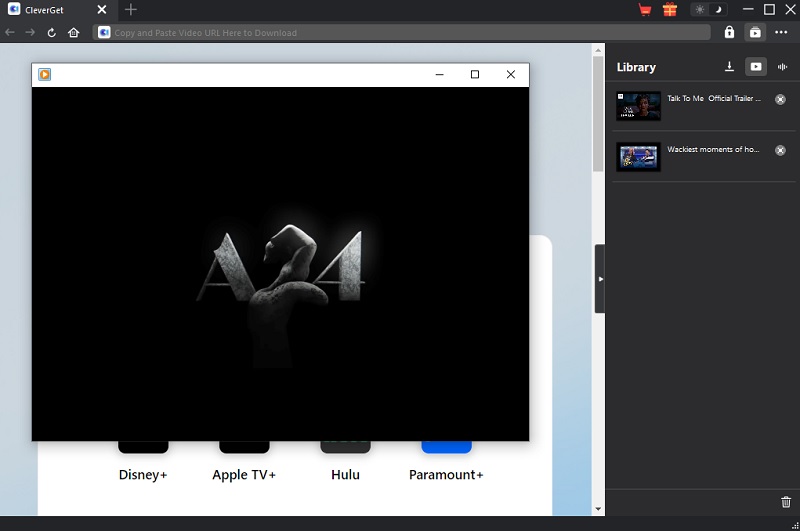Click the Library panel heading
Viewport: 800px width, 531px height.
636,67
